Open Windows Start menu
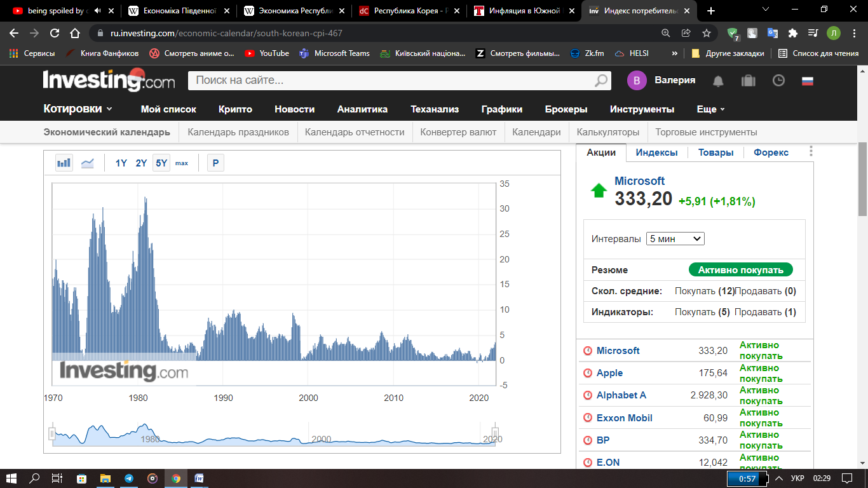The image size is (868, 488). point(11,478)
